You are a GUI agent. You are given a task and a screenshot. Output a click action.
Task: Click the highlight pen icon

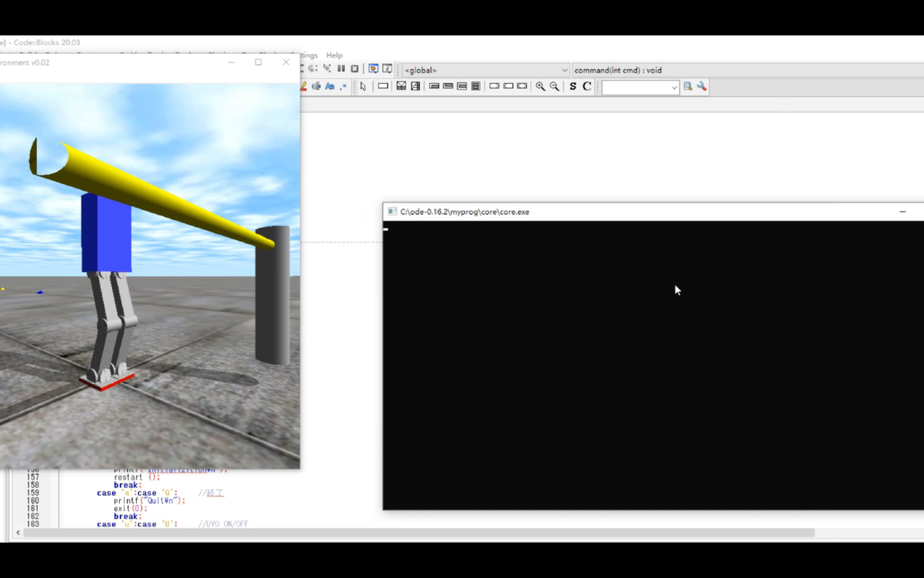(x=304, y=86)
